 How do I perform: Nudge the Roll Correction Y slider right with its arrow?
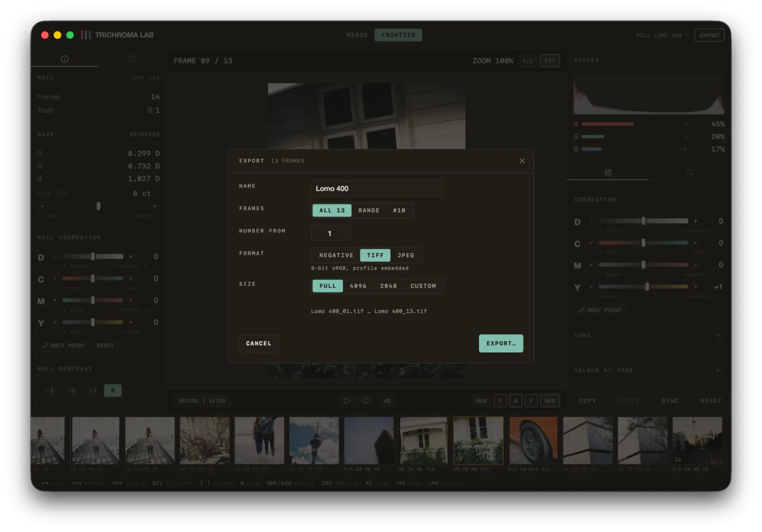click(131, 322)
